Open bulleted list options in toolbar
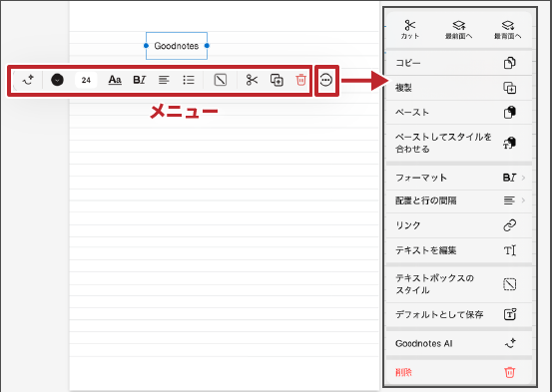The height and width of the screenshot is (392, 552). pyautogui.click(x=189, y=80)
